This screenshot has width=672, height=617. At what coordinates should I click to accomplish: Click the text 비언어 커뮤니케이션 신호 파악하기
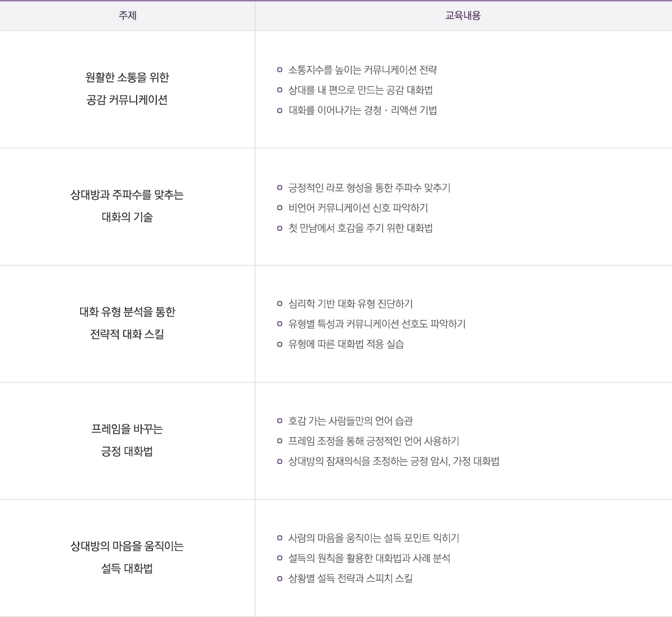[x=358, y=208]
